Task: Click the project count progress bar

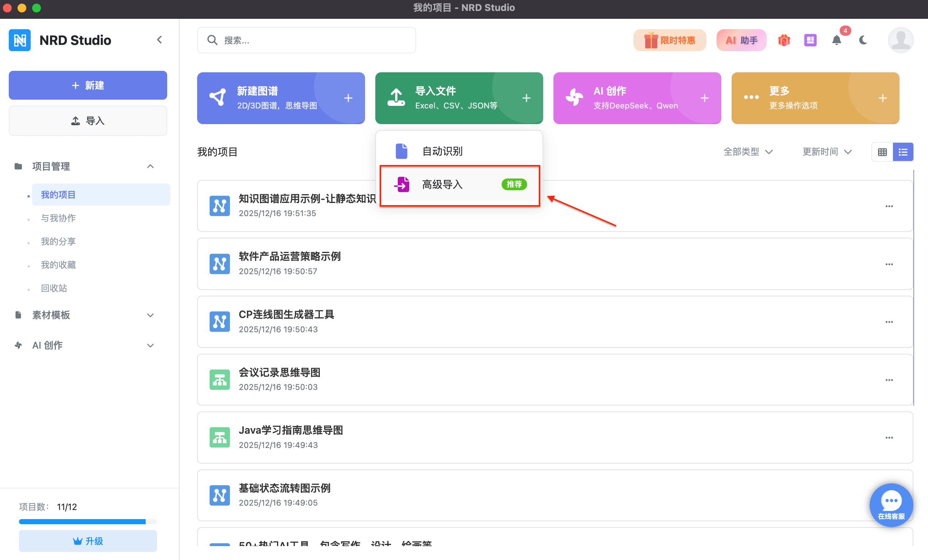Action: coord(88,522)
